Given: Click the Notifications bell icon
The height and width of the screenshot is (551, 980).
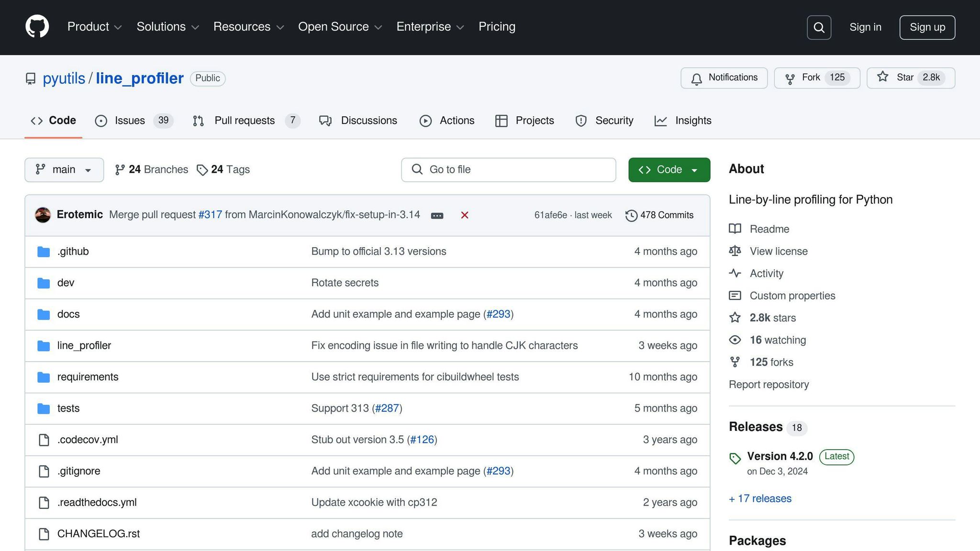Looking at the screenshot, I should [697, 78].
